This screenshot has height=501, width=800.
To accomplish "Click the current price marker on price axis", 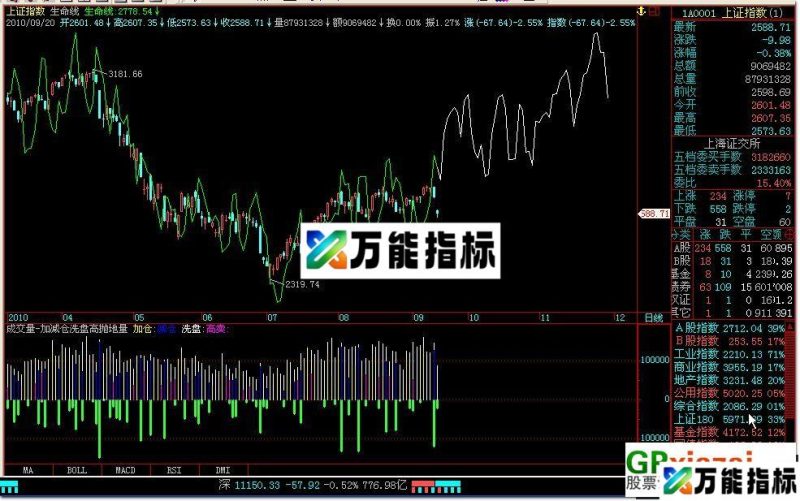I will pyautogui.click(x=654, y=214).
